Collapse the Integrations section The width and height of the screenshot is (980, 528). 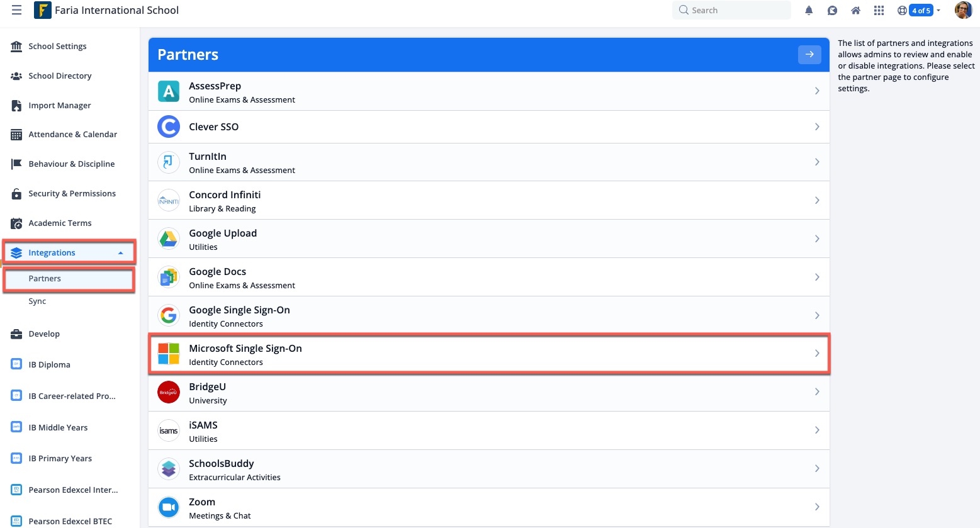click(120, 252)
